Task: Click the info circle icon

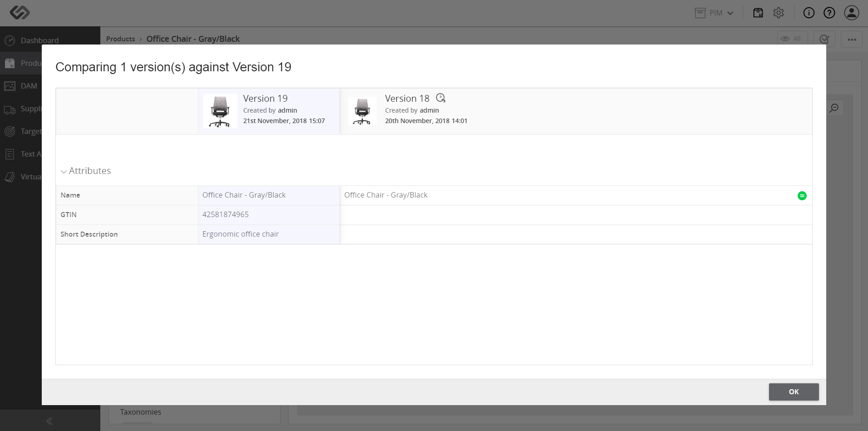Action: point(809,13)
